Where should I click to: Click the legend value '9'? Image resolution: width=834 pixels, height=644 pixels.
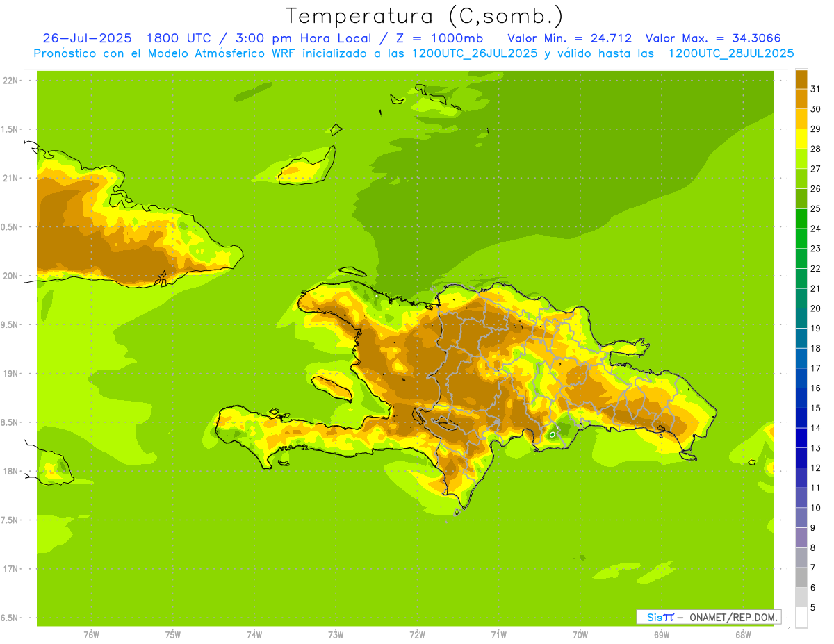[x=813, y=528]
